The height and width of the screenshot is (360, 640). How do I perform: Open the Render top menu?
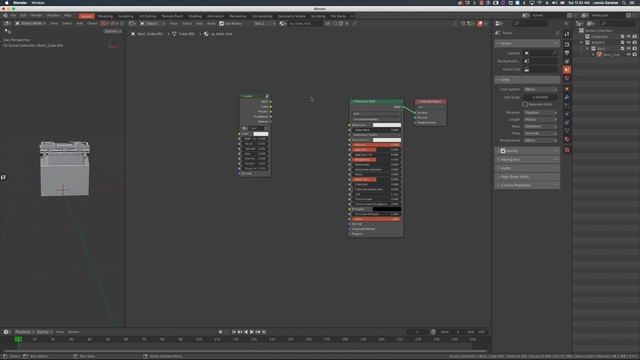pos(36,16)
